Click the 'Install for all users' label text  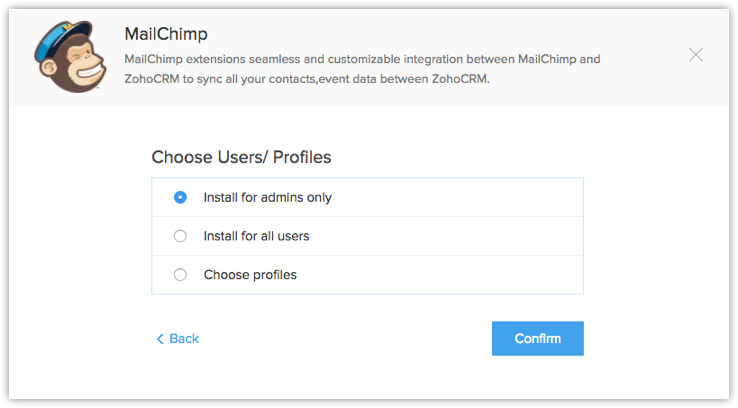(x=257, y=236)
